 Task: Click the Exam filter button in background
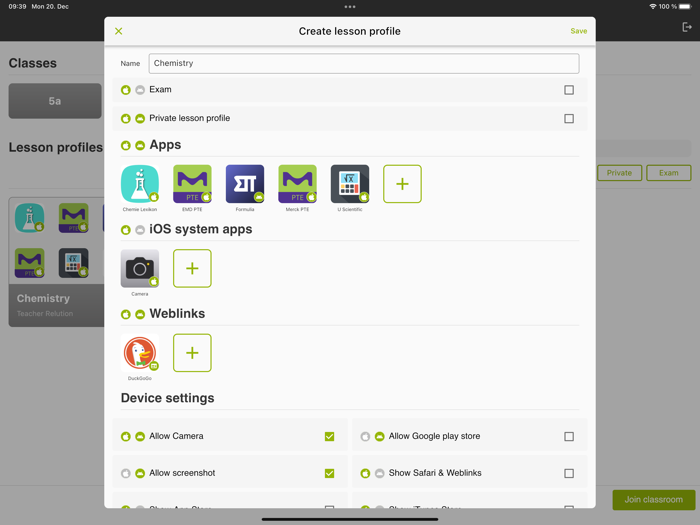point(669,173)
